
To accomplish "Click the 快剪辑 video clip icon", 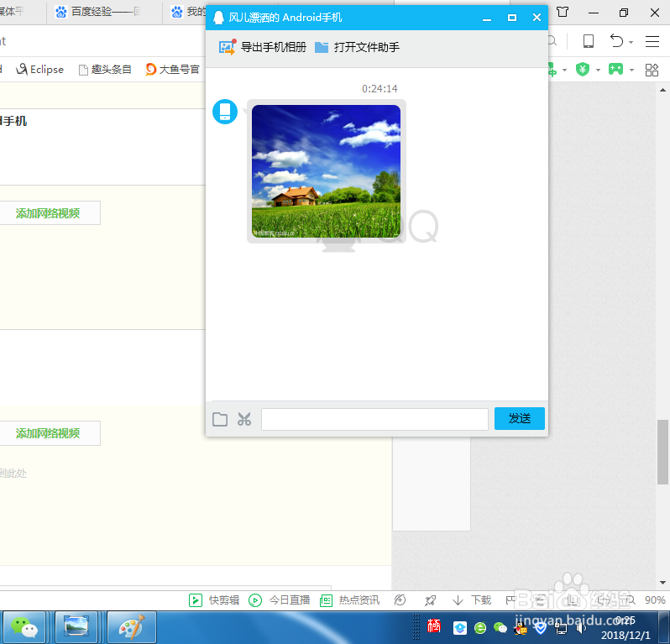I will coord(196,600).
